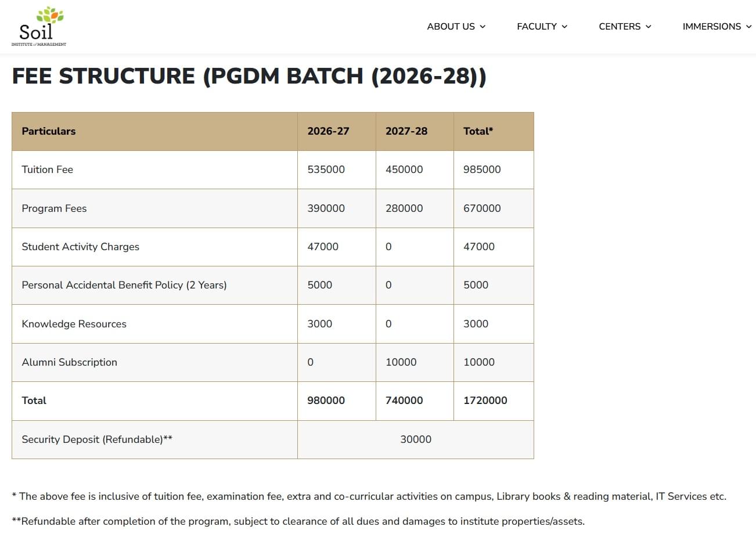The image size is (756, 534).
Task: Select the CENTERS navigation label
Action: 620,27
